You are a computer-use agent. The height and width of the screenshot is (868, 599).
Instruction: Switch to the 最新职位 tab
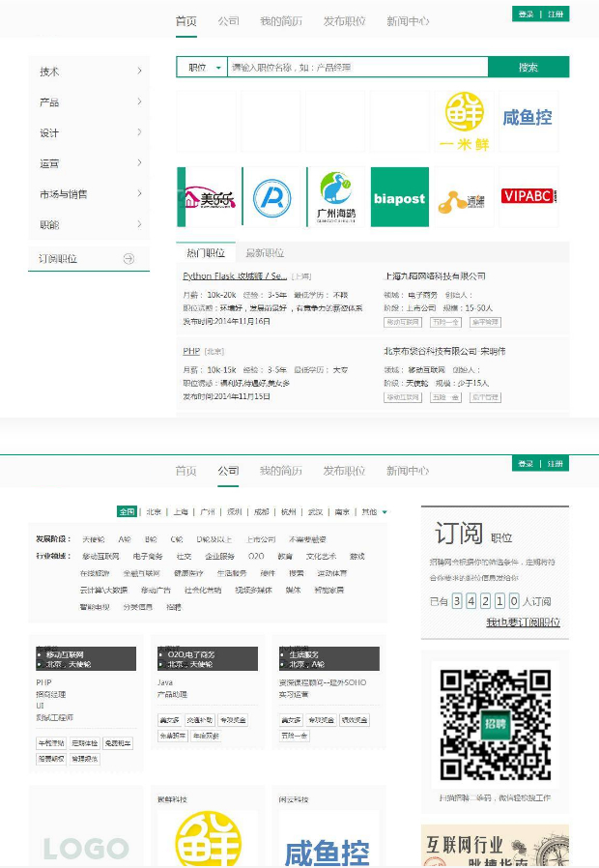(x=265, y=253)
